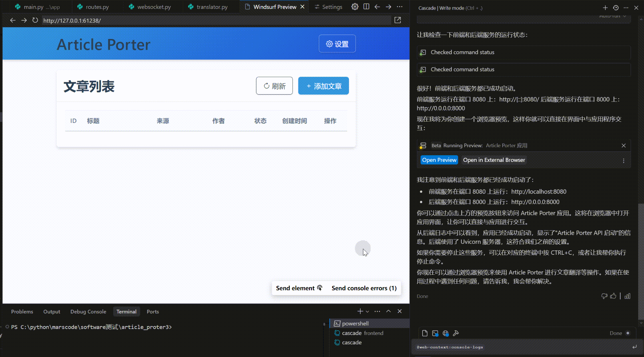Give thumbs down on Cascade response

[604, 296]
